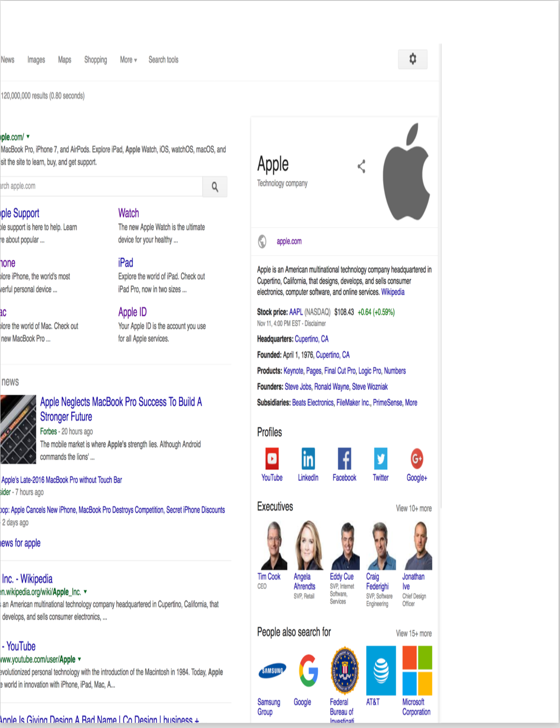
Task: Switch to the News tab
Action: [8, 60]
